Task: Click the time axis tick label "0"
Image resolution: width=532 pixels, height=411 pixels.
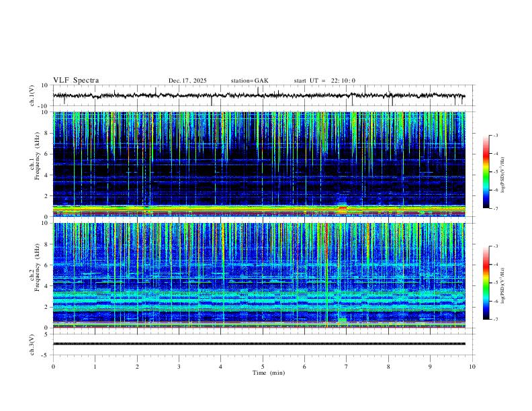Action: 53,367
